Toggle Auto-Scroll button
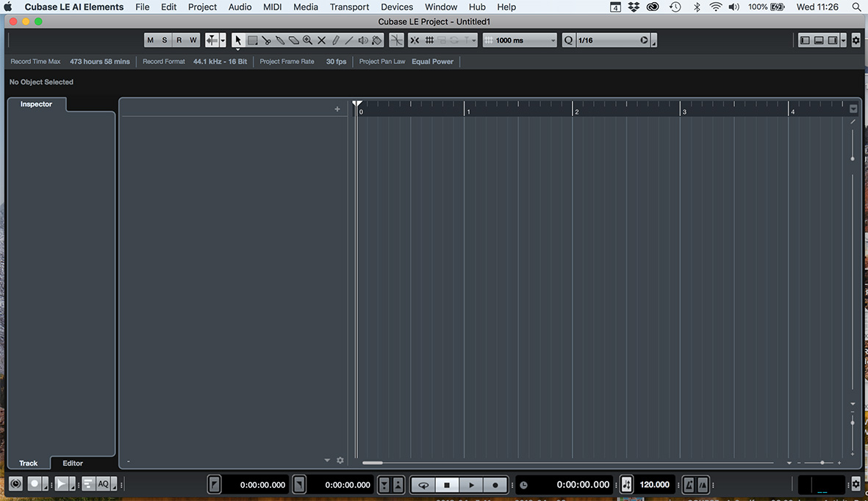Screen dimensions: 868x501 coord(212,40)
